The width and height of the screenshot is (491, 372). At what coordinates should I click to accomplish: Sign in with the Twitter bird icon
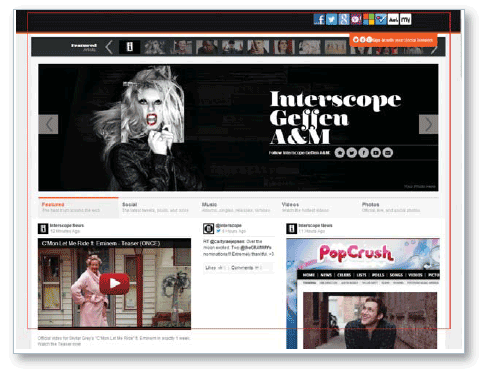click(331, 19)
